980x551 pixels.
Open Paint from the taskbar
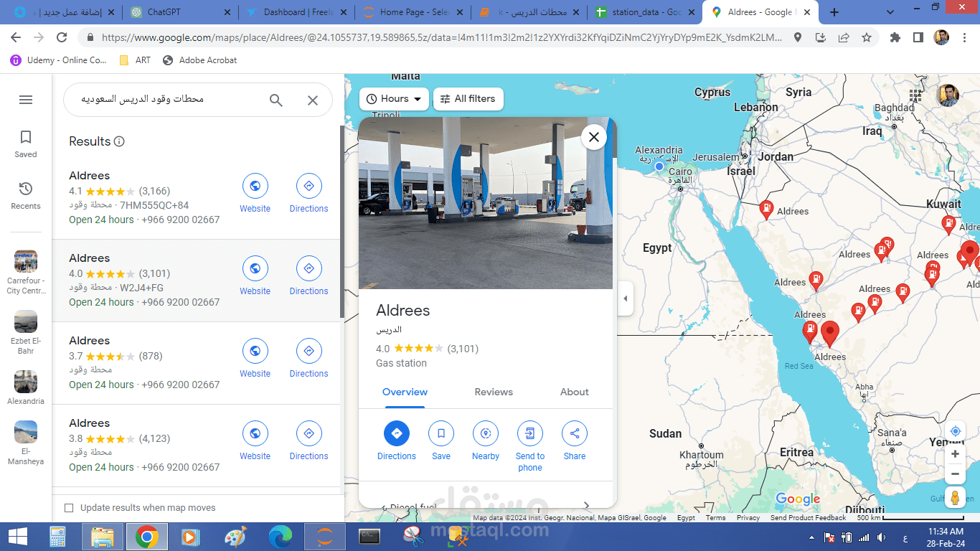point(235,537)
